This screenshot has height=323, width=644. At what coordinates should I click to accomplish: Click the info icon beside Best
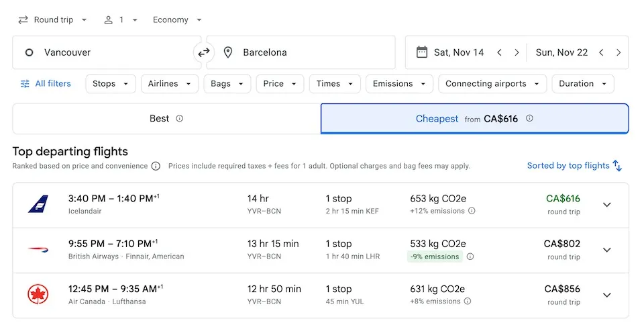point(180,118)
